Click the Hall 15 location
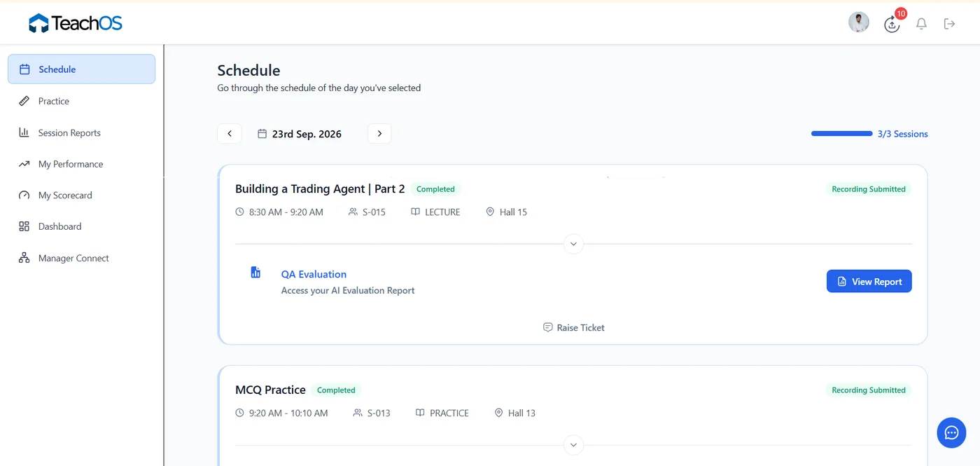Image resolution: width=980 pixels, height=466 pixels. (513, 212)
